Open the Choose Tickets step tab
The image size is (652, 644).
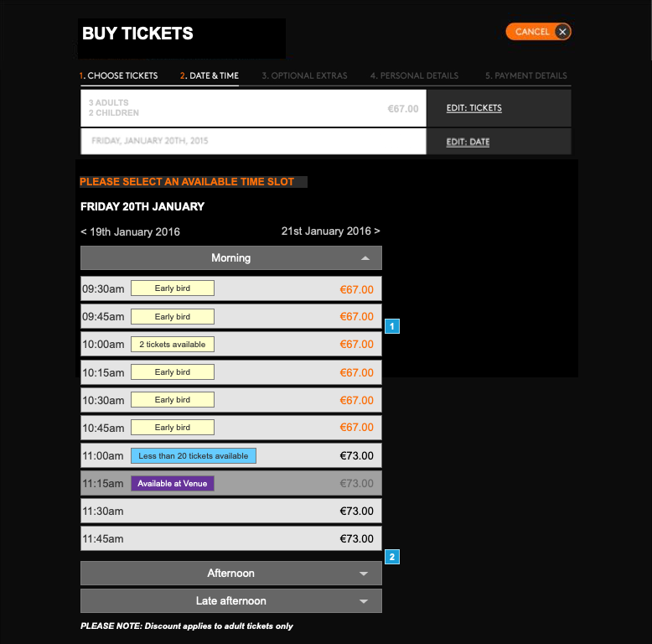119,75
